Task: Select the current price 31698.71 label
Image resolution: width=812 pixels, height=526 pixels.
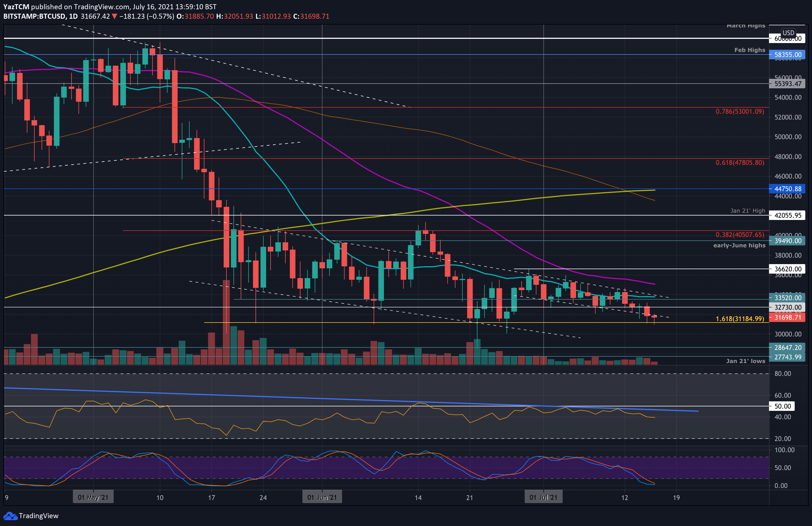Action: click(x=787, y=318)
